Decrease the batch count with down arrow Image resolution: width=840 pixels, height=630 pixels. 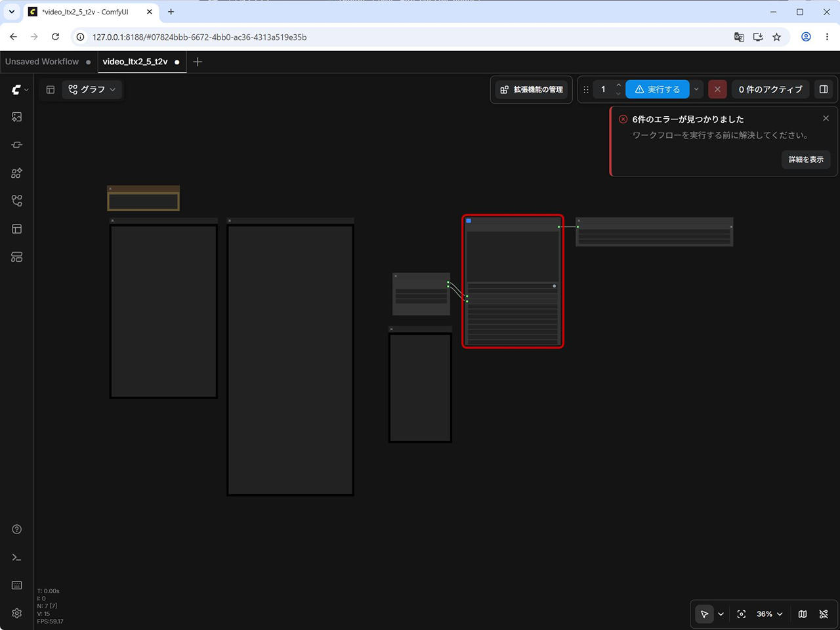point(618,94)
